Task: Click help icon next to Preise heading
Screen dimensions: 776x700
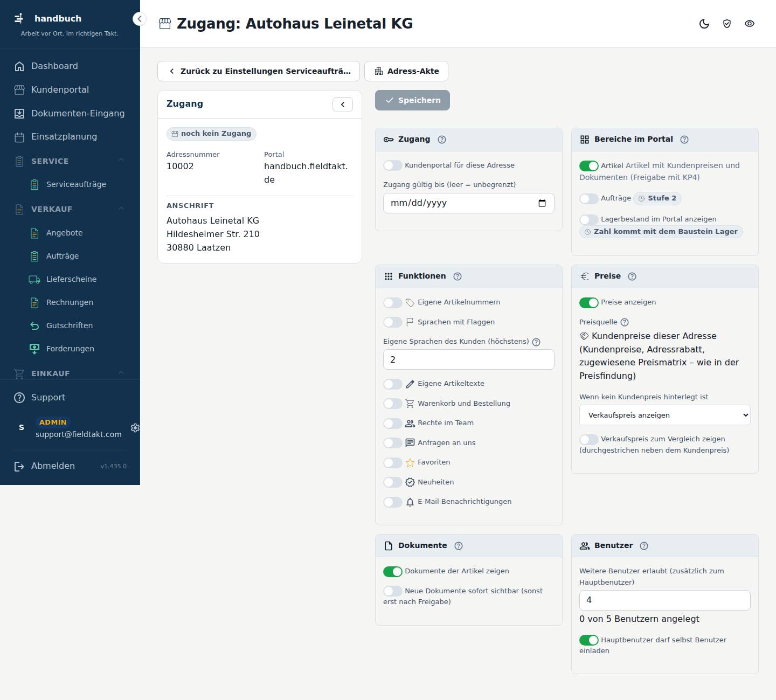Action: coord(632,276)
